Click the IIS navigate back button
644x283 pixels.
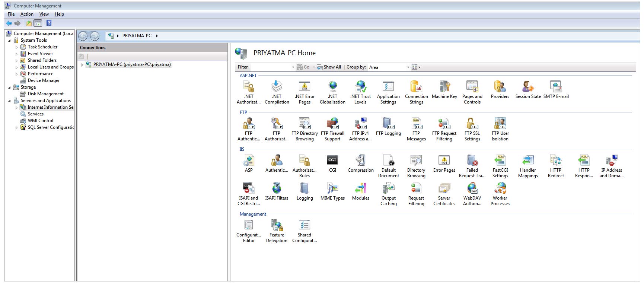(x=83, y=36)
